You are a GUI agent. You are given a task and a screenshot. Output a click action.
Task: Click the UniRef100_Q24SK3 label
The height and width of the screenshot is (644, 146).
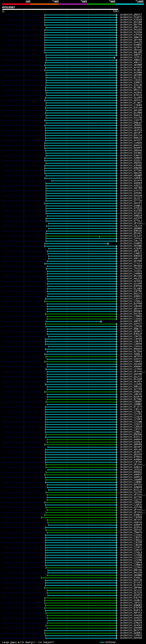[131, 625]
